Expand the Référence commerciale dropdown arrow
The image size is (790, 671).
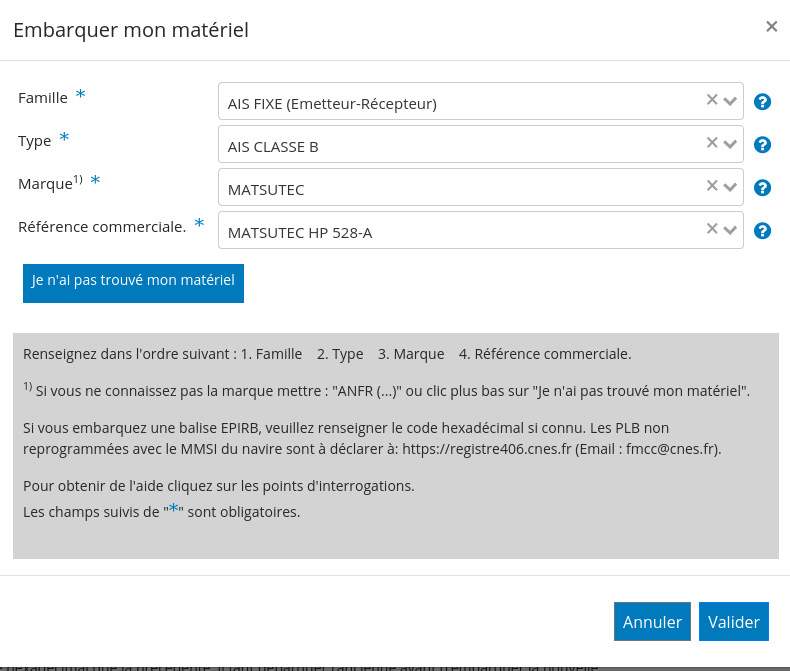(x=730, y=230)
